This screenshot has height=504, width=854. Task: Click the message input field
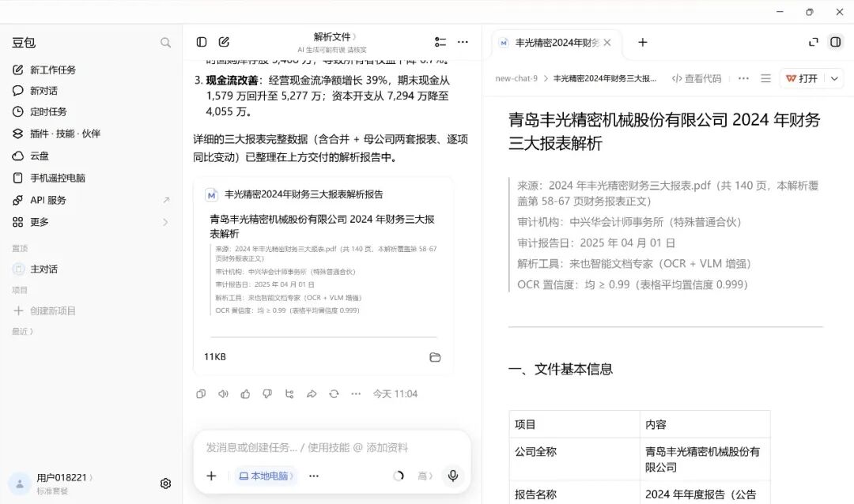(331, 447)
